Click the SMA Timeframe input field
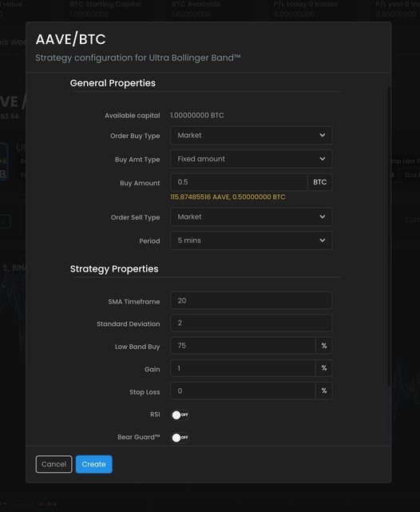The height and width of the screenshot is (512, 420). [x=252, y=300]
